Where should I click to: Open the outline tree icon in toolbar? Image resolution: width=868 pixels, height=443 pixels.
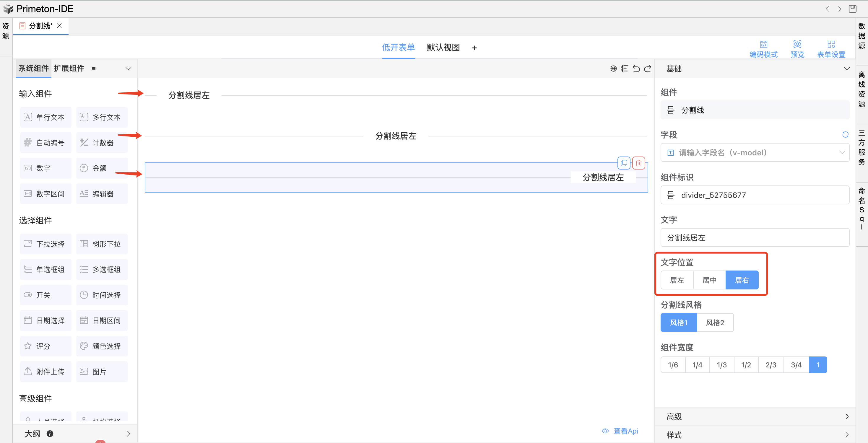click(624, 69)
